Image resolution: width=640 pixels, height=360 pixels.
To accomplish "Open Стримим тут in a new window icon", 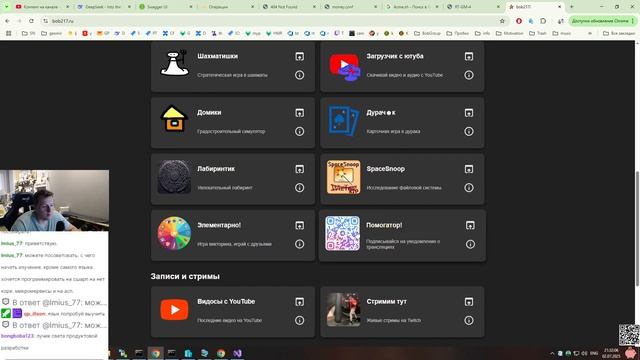I will pos(469,302).
